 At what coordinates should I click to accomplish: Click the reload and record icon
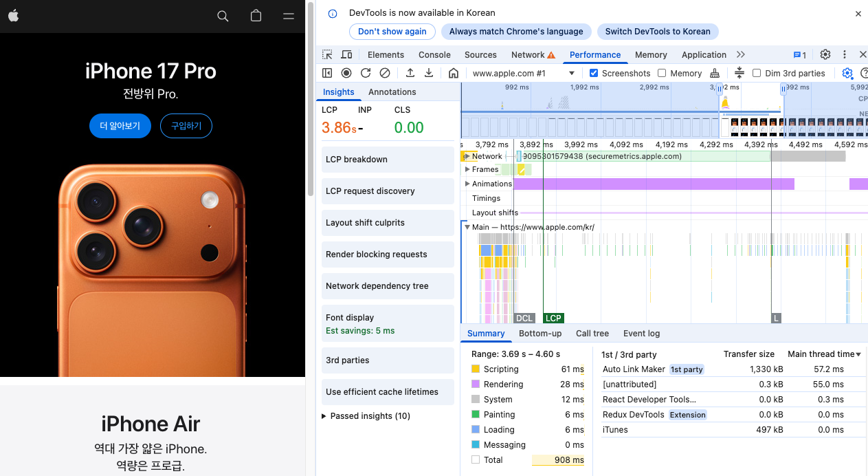[366, 73]
